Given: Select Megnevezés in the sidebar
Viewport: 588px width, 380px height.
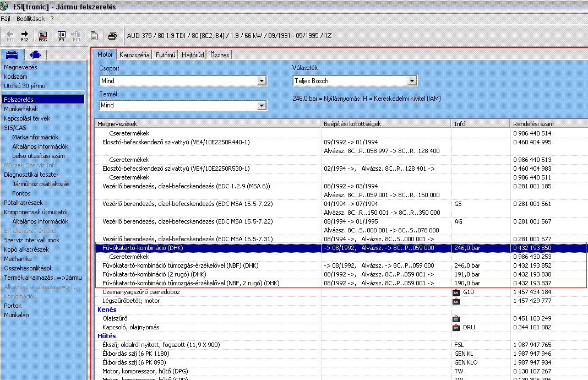Looking at the screenshot, I should 20,67.
